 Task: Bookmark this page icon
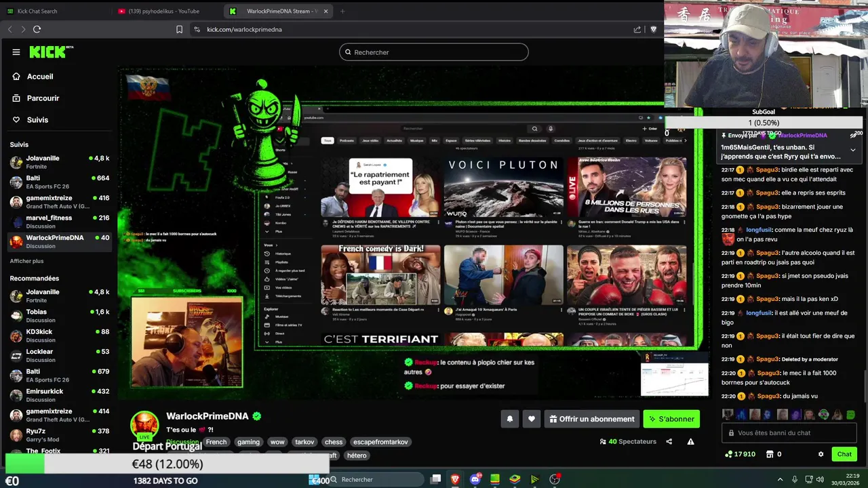(x=179, y=29)
